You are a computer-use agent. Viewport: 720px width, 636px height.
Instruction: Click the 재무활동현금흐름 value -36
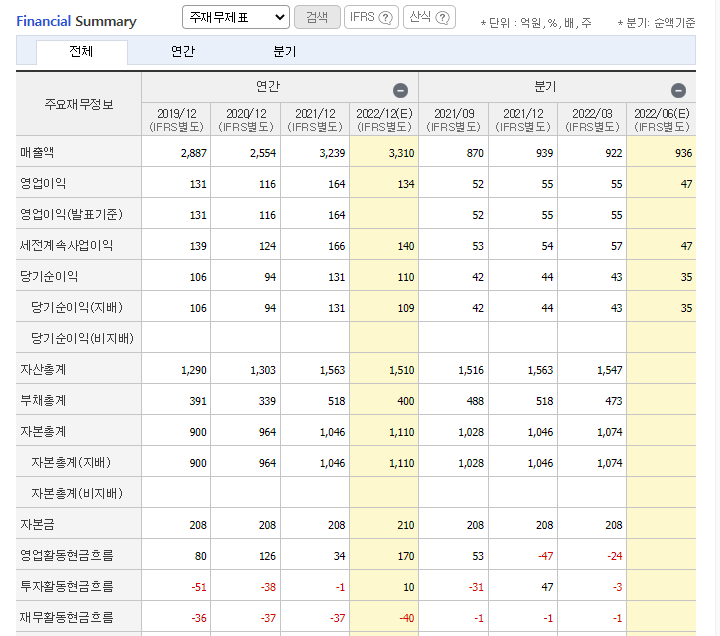[199, 619]
